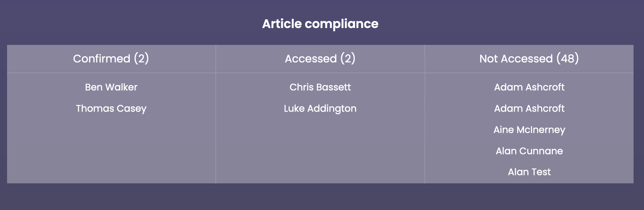Click divider between Accessed and Not Accessed columns
The height and width of the screenshot is (210, 644).
pos(425,114)
